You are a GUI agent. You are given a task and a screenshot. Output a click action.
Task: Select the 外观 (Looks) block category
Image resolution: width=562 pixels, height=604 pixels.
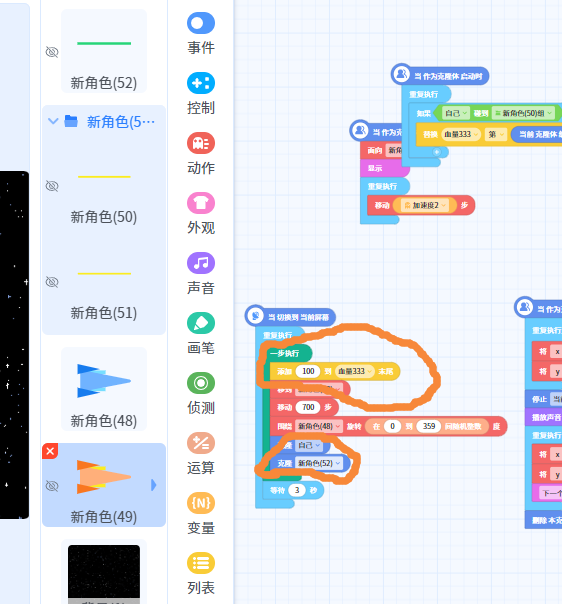(x=201, y=214)
